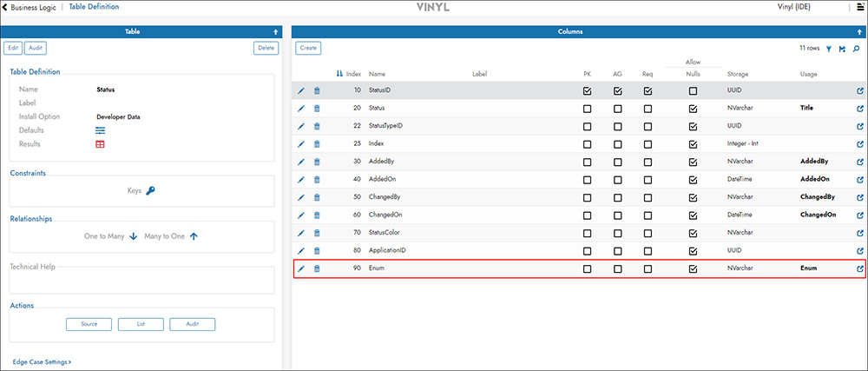Click the filter icon in Columns panel

coord(829,50)
